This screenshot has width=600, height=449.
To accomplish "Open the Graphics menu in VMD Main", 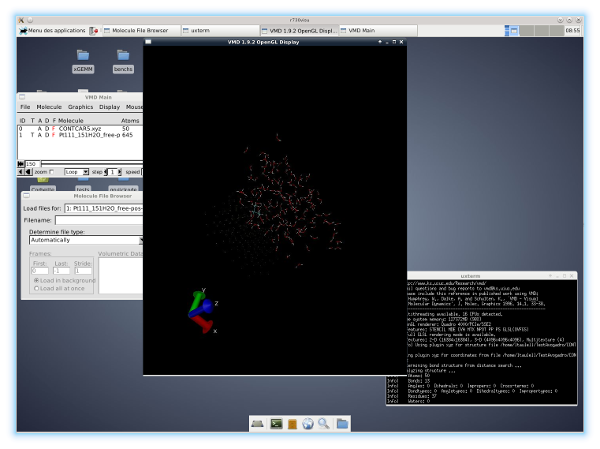I will 80,107.
